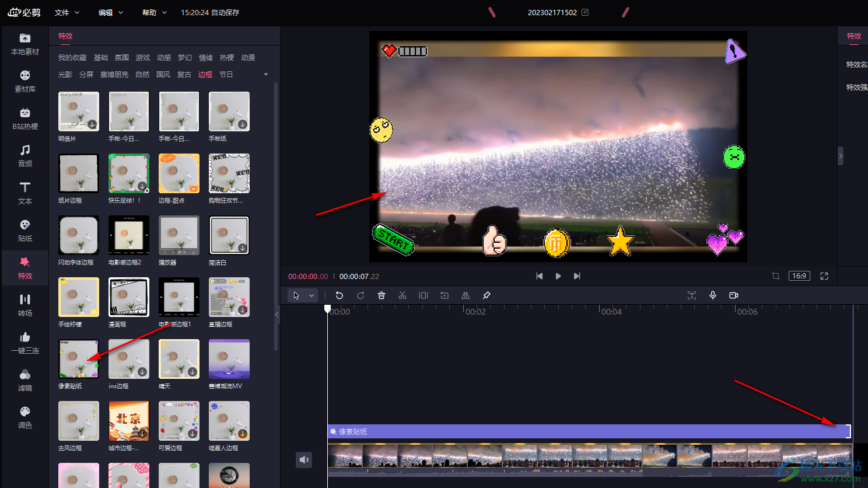
Task: Choose the 纸片边框 effect thumbnail
Action: (79, 173)
